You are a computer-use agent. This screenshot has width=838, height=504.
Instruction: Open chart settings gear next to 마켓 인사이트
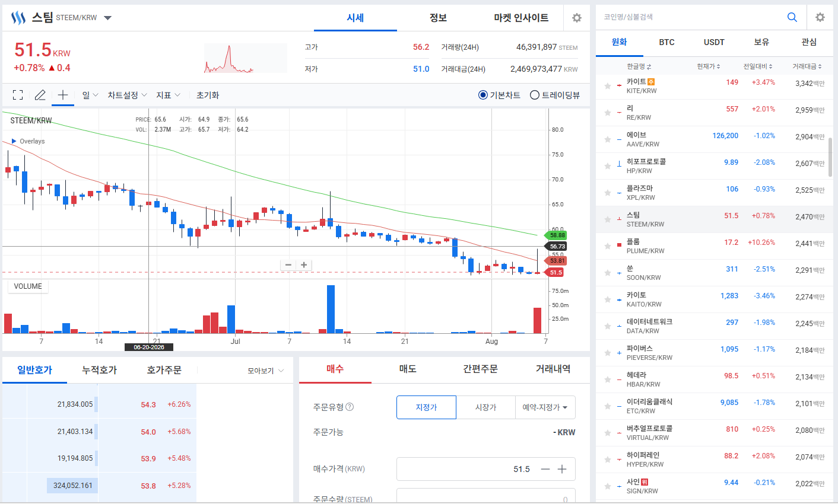tap(577, 18)
